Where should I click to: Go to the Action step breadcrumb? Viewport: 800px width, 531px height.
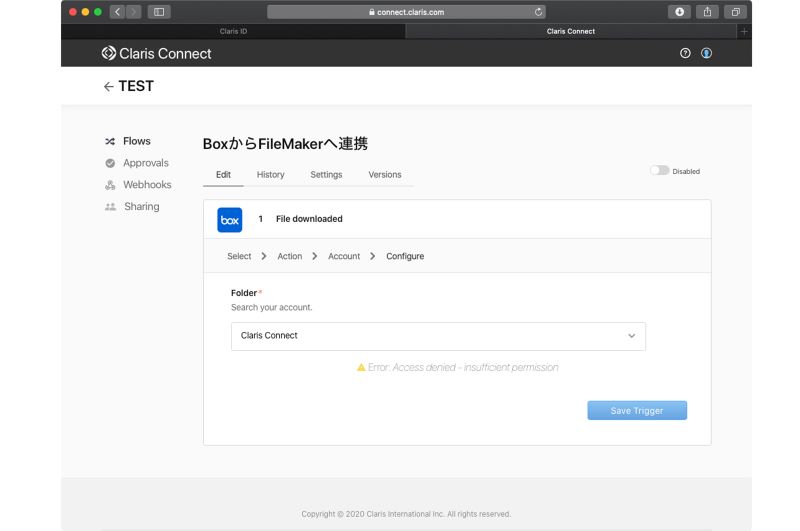(289, 256)
